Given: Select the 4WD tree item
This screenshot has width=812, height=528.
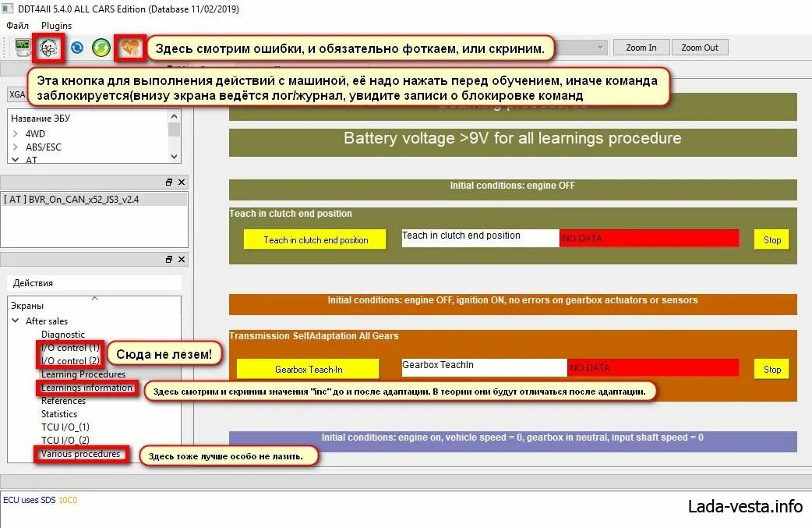Looking at the screenshot, I should (x=35, y=133).
